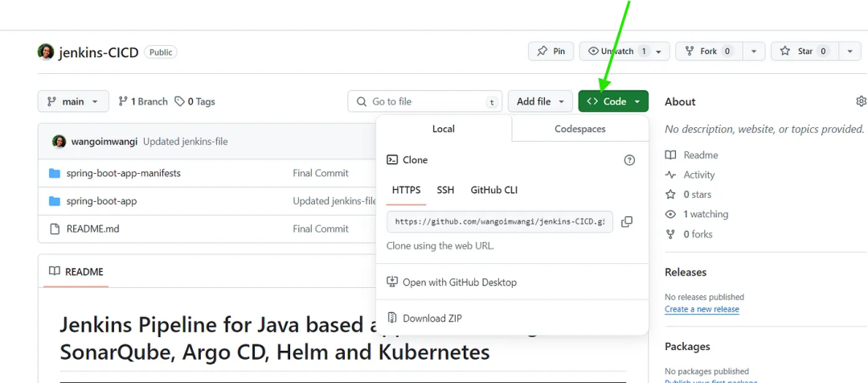Open the 'Updated jenkins-file' latest commit message

coord(186,142)
